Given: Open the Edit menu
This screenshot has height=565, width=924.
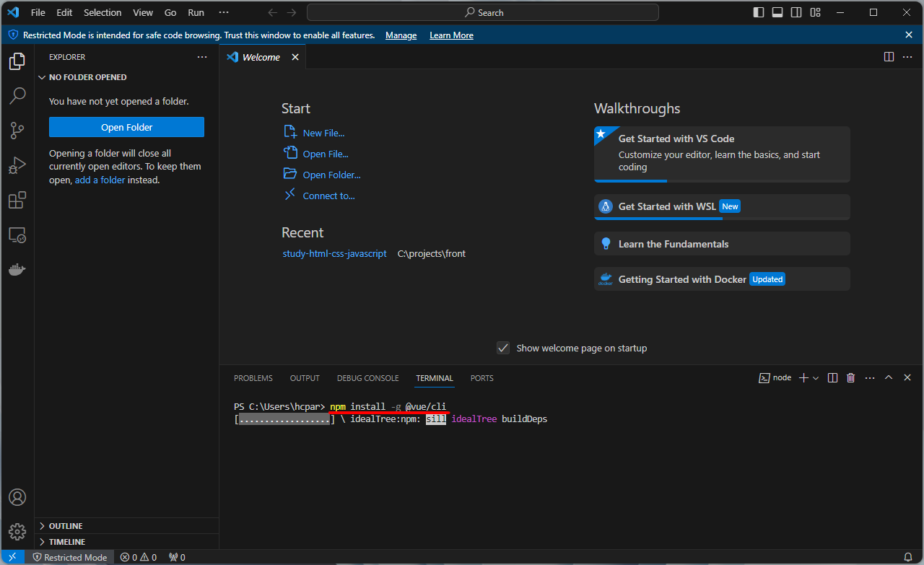Looking at the screenshot, I should coord(64,12).
